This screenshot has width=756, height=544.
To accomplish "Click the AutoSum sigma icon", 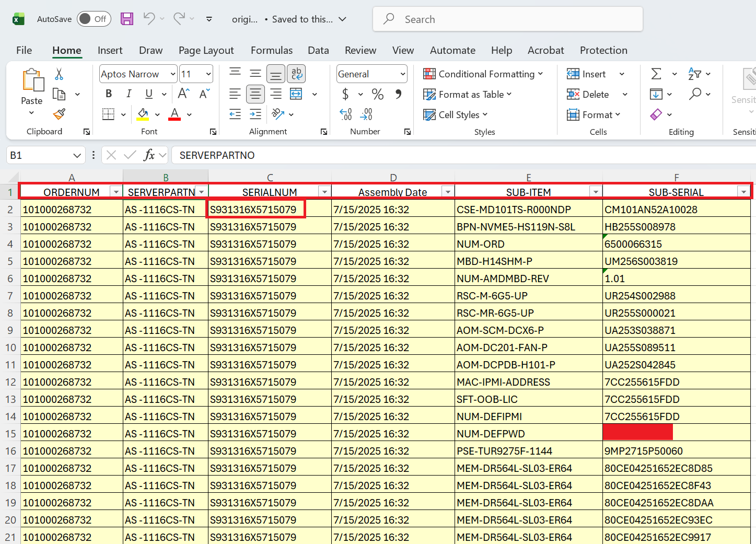I will 656,74.
